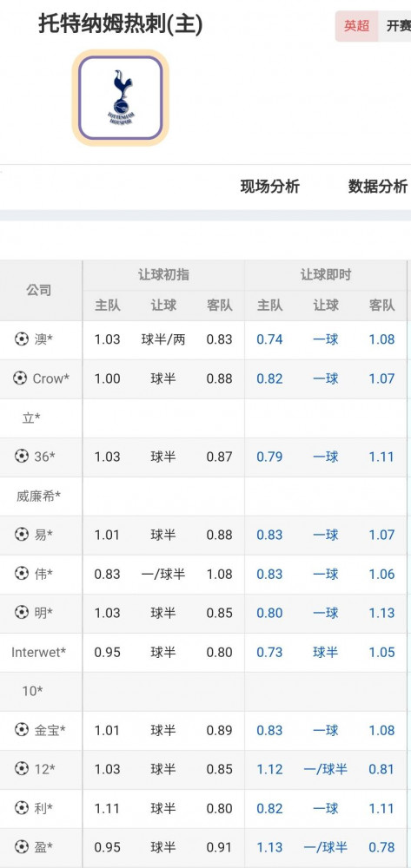Click 澳* live handicap value 一球

326,339
